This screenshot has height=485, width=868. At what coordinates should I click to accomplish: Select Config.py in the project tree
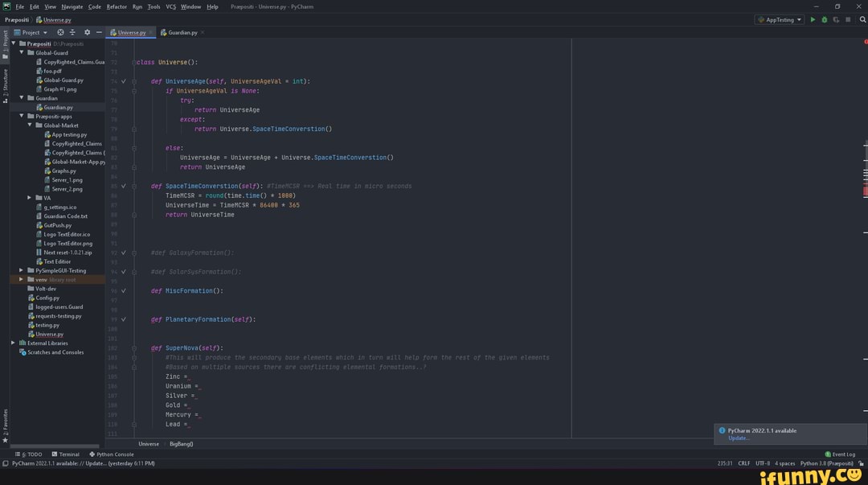point(47,298)
